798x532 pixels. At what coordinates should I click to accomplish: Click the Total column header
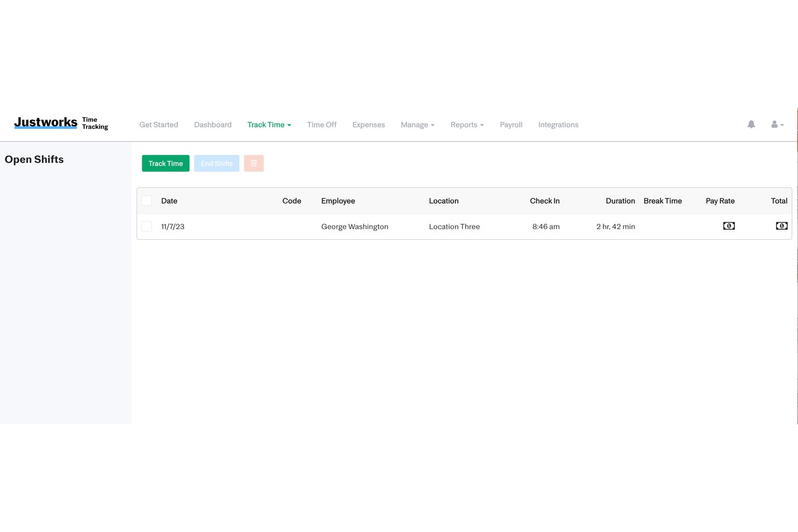[x=779, y=201]
